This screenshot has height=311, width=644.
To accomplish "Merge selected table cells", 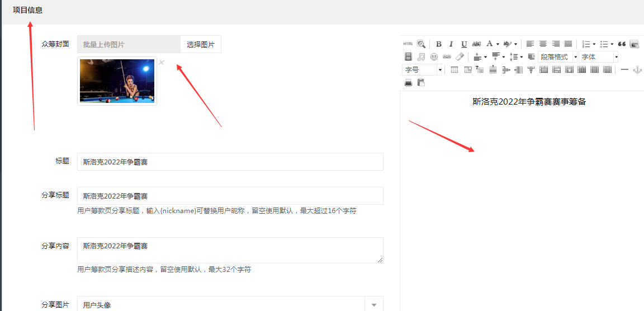I will (x=544, y=69).
